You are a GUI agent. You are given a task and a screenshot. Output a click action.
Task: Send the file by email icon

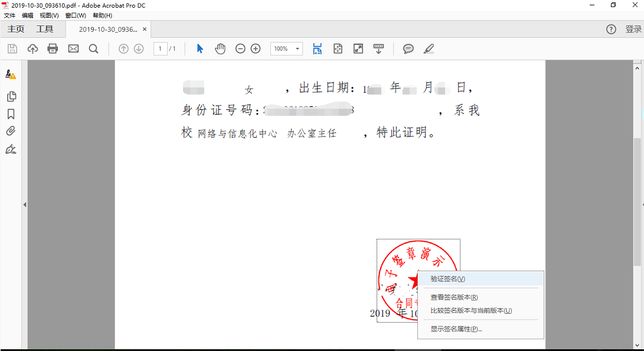[73, 49]
